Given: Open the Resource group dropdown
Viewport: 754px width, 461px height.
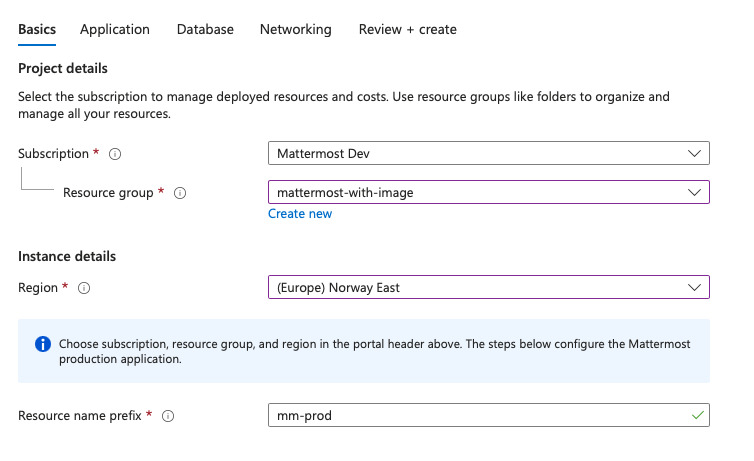Looking at the screenshot, I should point(489,192).
